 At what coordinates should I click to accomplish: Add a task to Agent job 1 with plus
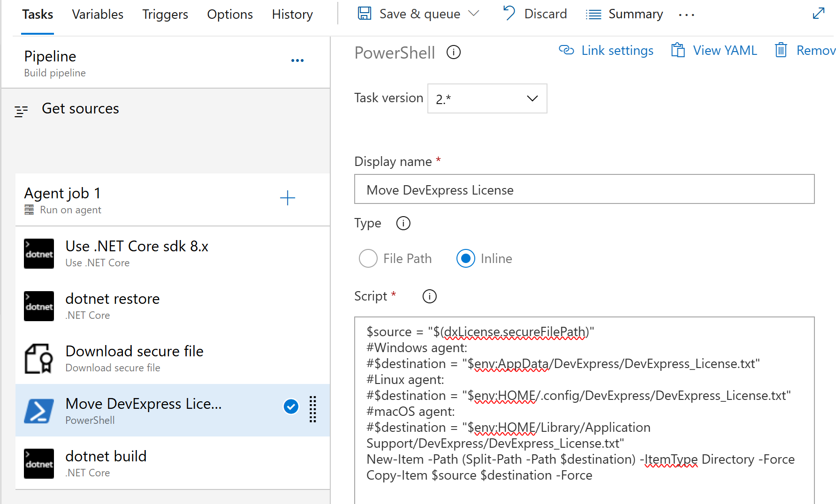point(288,198)
